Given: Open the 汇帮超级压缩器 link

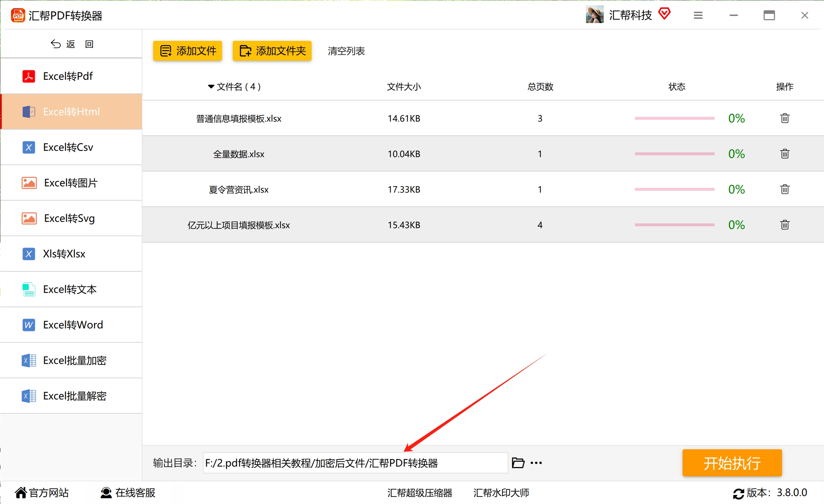Looking at the screenshot, I should (420, 493).
